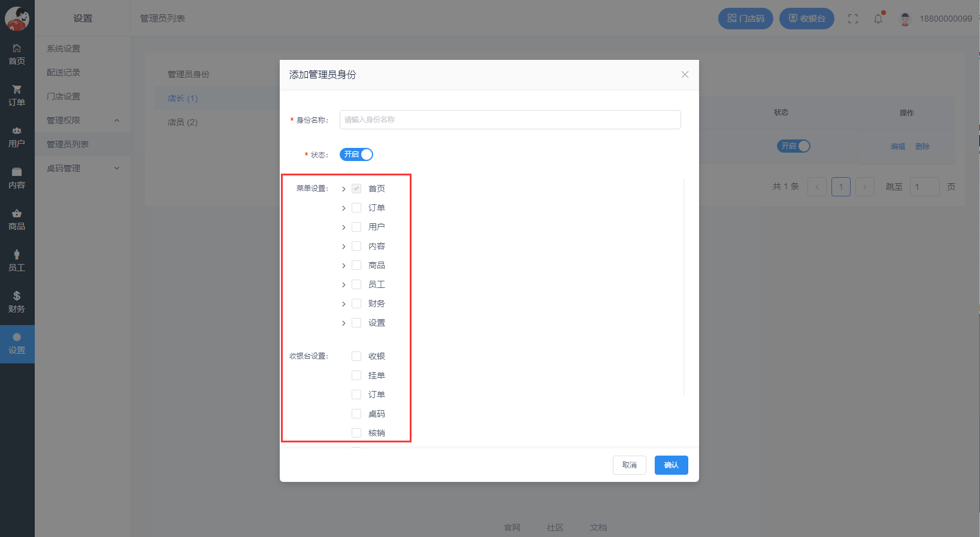Open the 社区 footer link
This screenshot has width=980, height=537.
555,527
